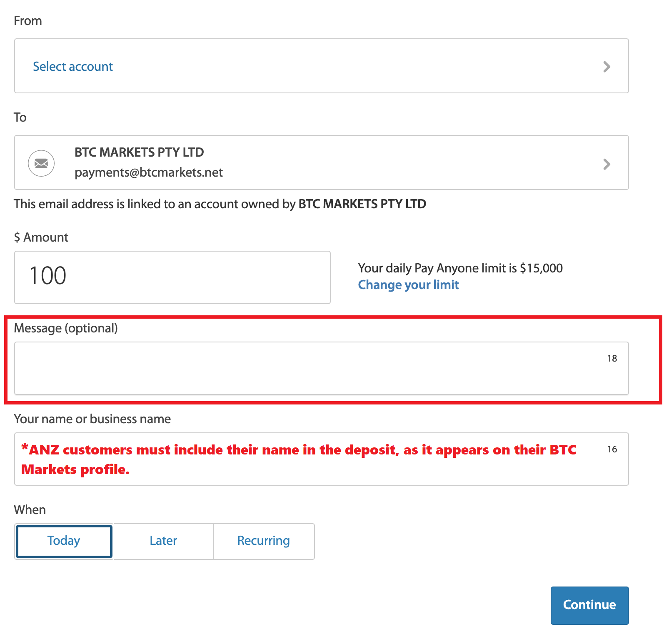Focus the $ Amount field showing 100

172,277
